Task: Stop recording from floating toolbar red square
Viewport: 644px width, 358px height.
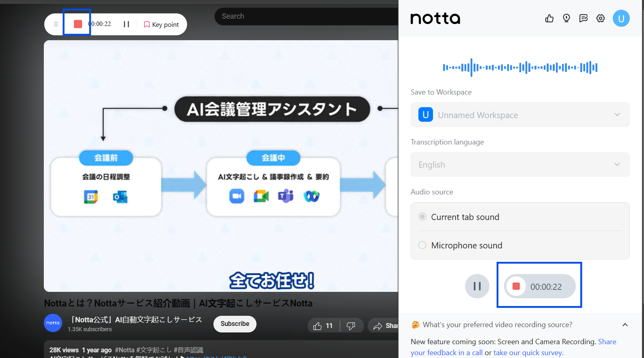Action: coord(78,24)
